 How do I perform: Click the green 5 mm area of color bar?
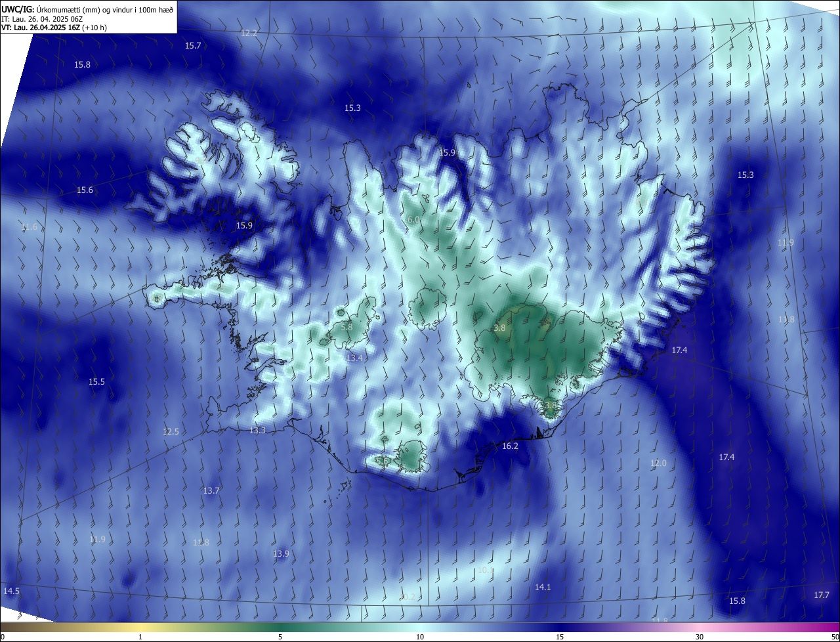click(280, 627)
